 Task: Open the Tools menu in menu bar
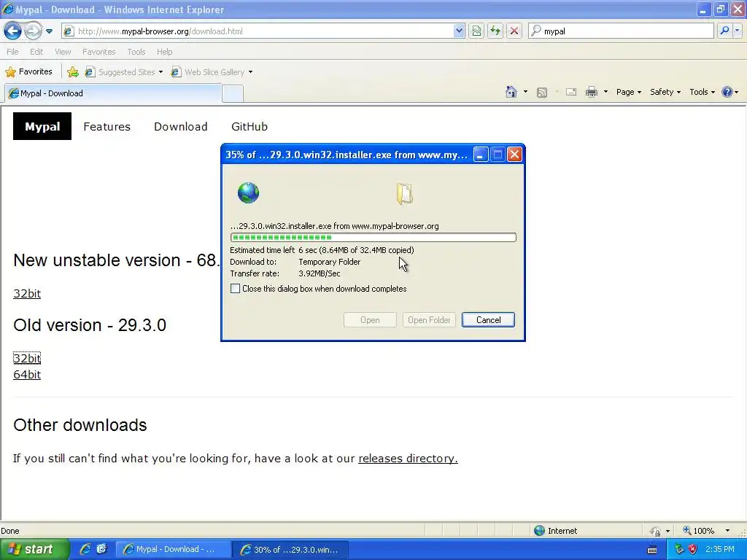tap(136, 52)
